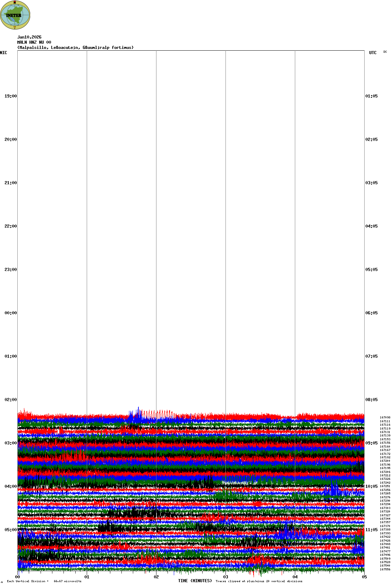Click the 11:05 UTC time label
This screenshot has width=392, height=586.
click(x=372, y=530)
